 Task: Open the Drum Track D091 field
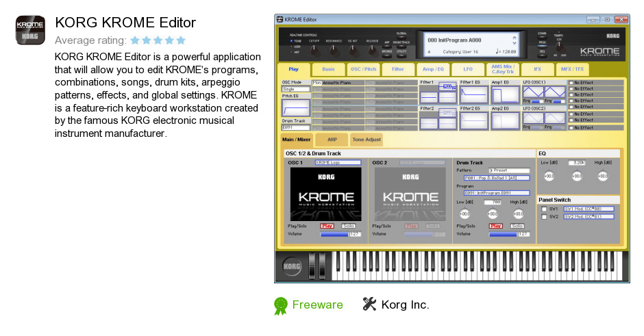tap(296, 127)
